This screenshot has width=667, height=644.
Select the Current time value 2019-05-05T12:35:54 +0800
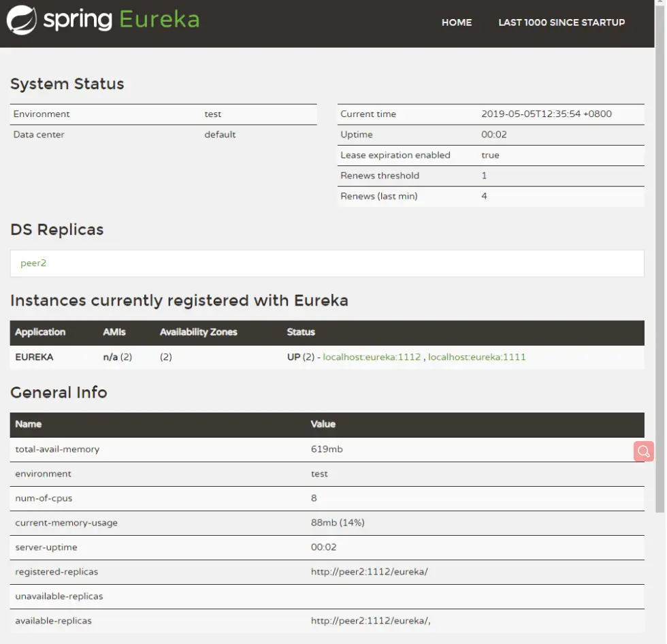(546, 114)
